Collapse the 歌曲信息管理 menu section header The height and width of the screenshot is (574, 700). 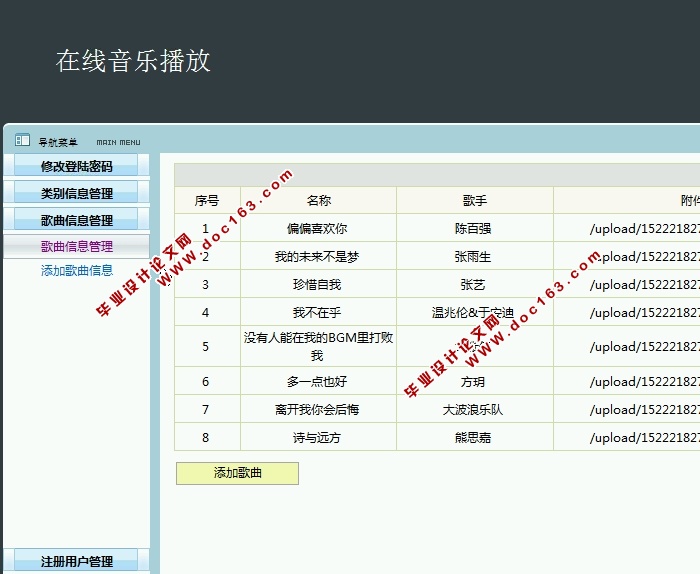76,220
